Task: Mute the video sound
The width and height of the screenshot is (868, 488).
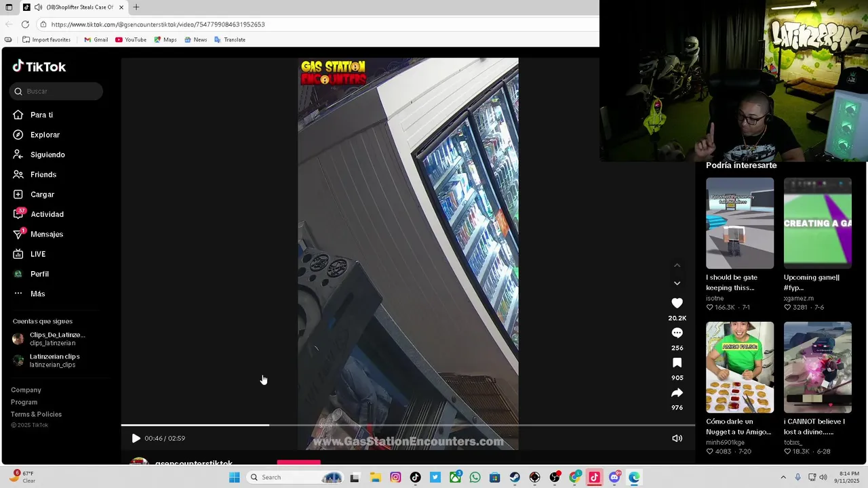Action: coord(677,439)
